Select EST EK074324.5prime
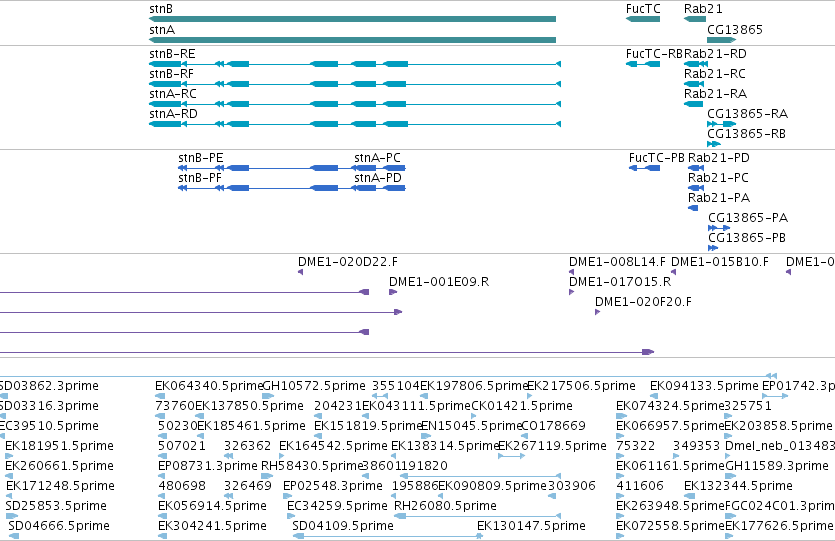835x541 pixels. tap(670, 406)
